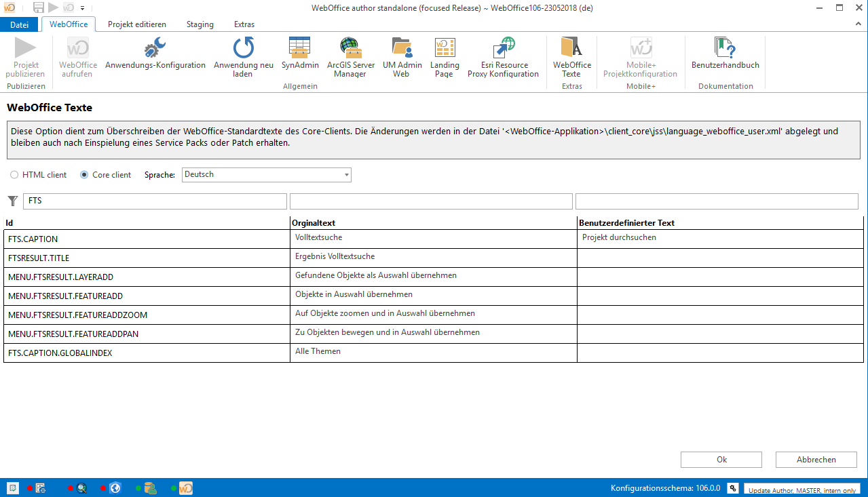Open Esri Resource Proxy Konfiguration
This screenshot has width=868, height=497.
[x=503, y=54]
